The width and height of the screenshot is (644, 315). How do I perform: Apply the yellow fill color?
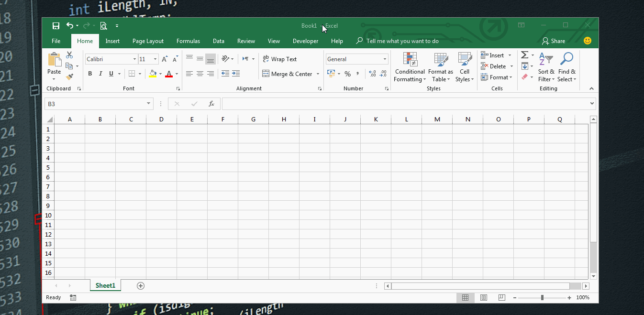tap(153, 74)
